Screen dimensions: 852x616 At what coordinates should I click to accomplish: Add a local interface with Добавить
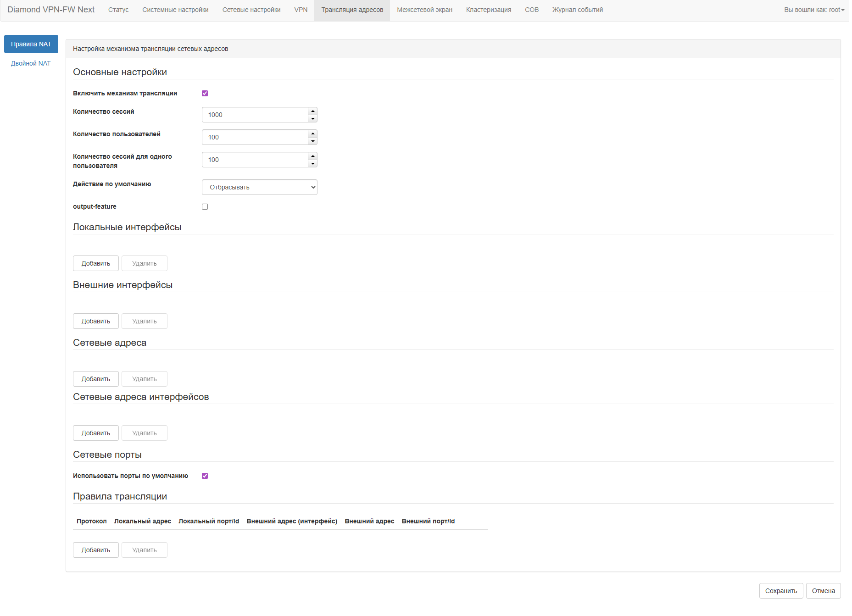(x=95, y=264)
